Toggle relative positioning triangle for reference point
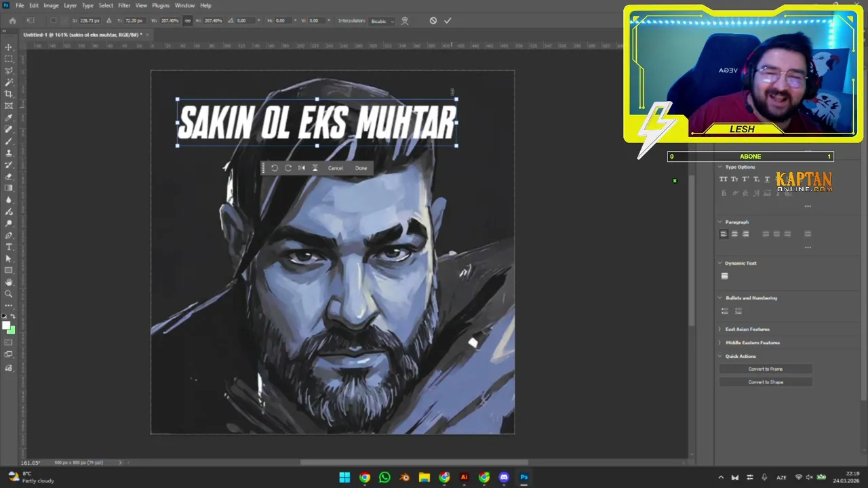Screen dimensions: 868x488 point(109,21)
